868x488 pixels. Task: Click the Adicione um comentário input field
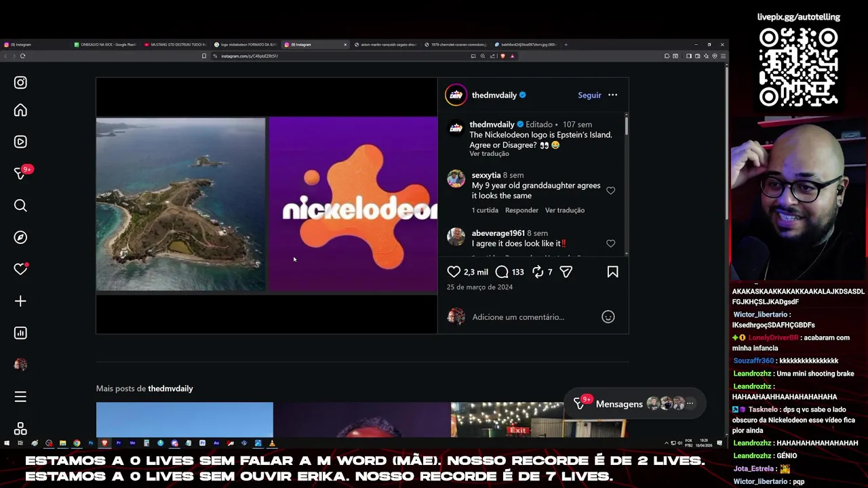click(x=532, y=317)
